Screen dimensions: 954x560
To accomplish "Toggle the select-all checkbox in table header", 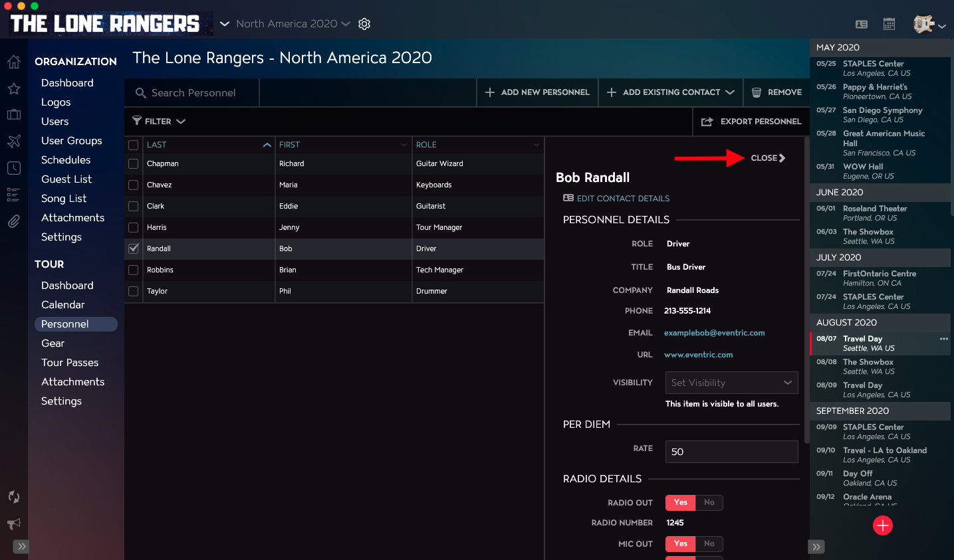I will [134, 145].
